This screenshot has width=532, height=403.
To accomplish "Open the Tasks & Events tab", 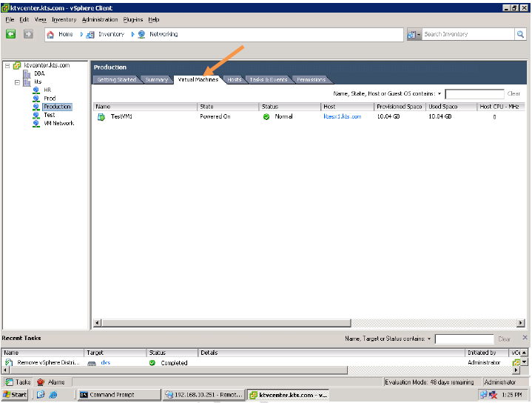I will [x=269, y=79].
